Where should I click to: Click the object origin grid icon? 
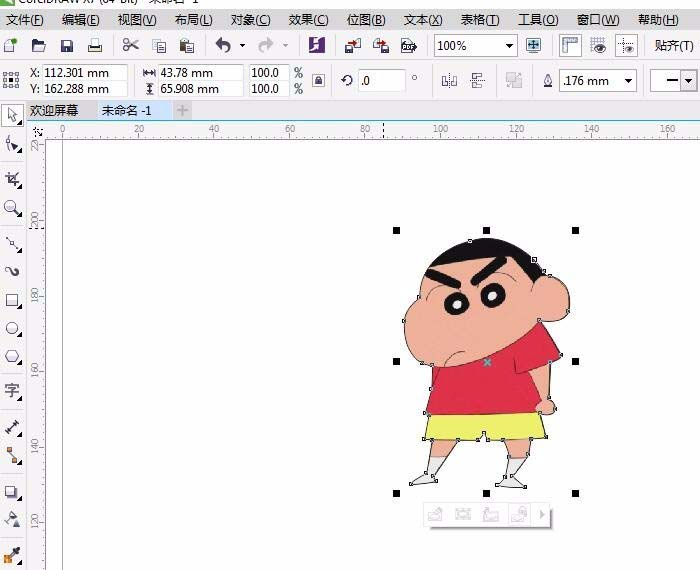pos(11,80)
